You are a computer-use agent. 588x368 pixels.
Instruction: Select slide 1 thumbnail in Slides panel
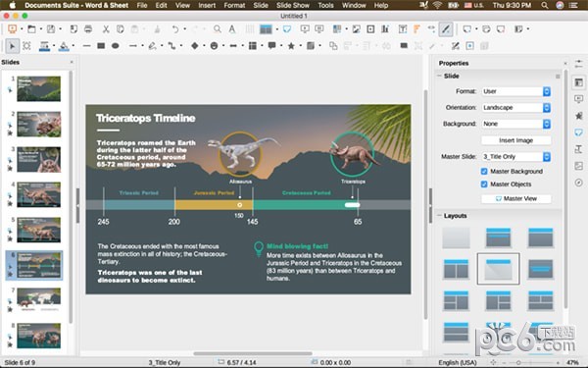point(38,88)
